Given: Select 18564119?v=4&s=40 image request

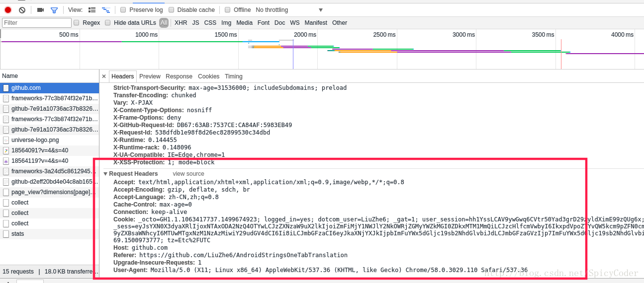Looking at the screenshot, I should click(x=50, y=161).
